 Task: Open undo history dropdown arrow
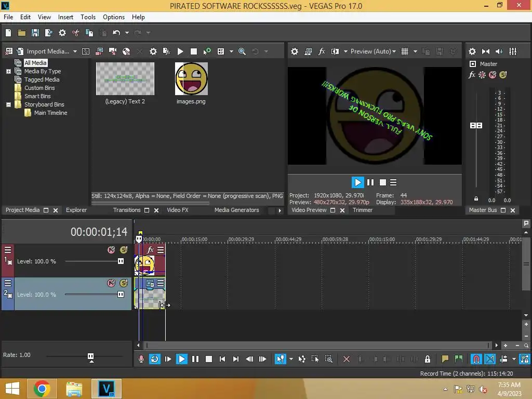tap(127, 33)
